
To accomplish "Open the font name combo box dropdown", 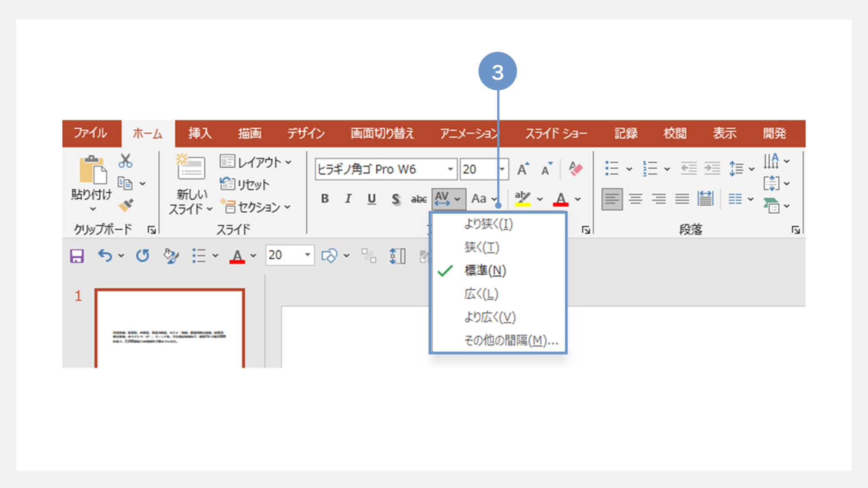I will 450,169.
